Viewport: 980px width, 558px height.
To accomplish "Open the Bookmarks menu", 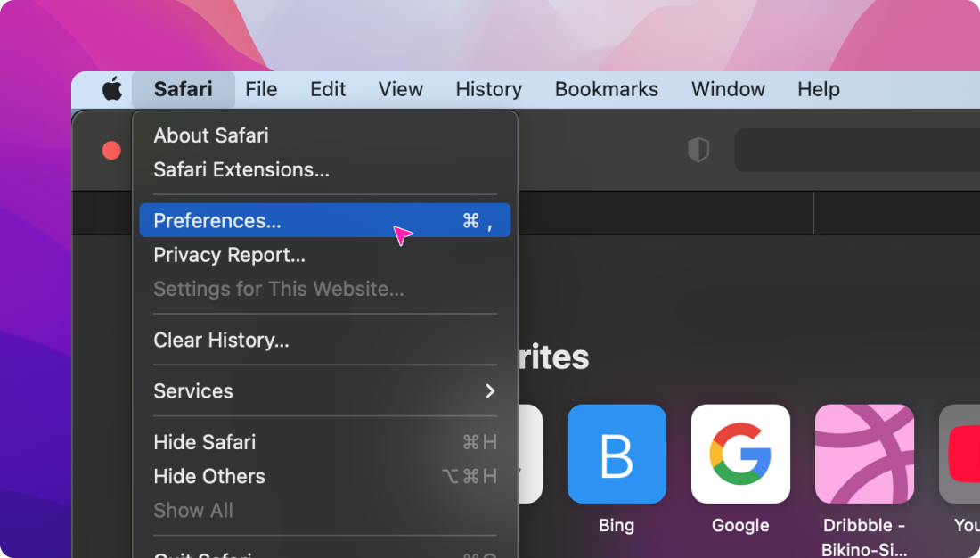I will [606, 89].
